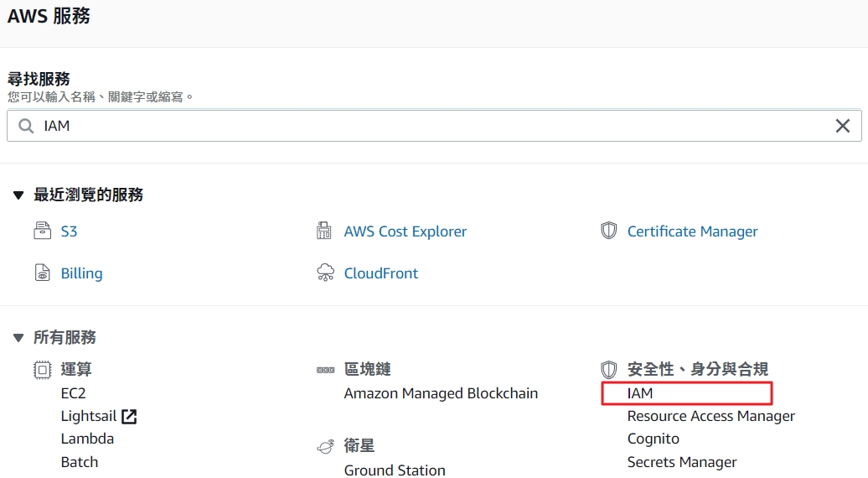Open AWS Cost Explorer

[x=406, y=231]
